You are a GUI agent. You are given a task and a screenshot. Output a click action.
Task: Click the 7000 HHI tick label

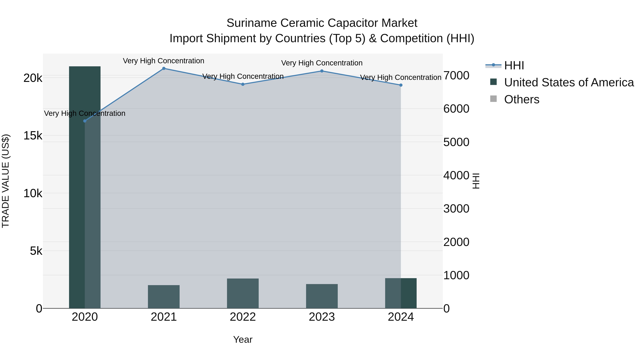coord(457,75)
